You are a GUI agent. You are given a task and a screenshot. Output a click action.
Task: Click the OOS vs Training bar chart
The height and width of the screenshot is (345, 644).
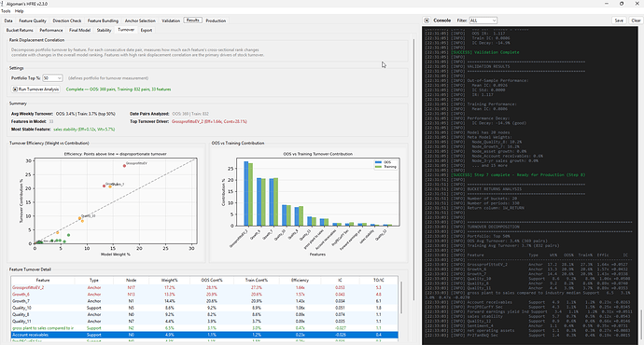pos(308,204)
